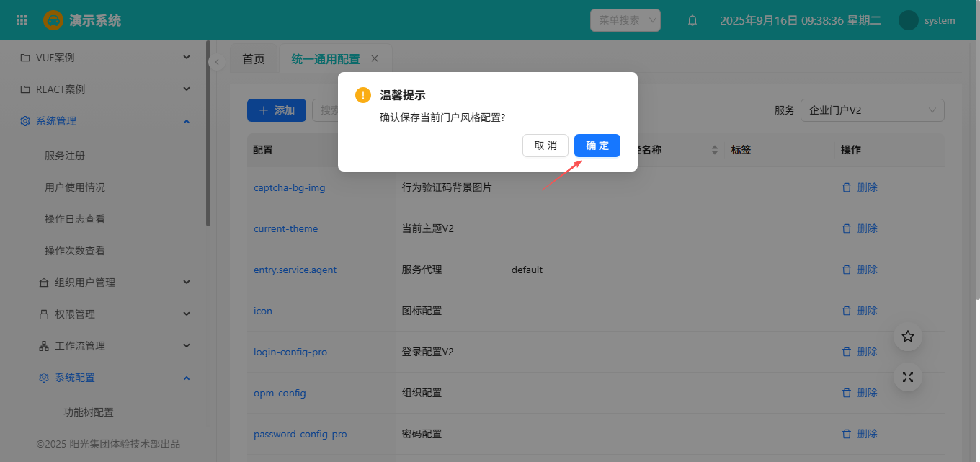Cancel the dialog with 取消
This screenshot has height=462, width=980.
pyautogui.click(x=545, y=146)
